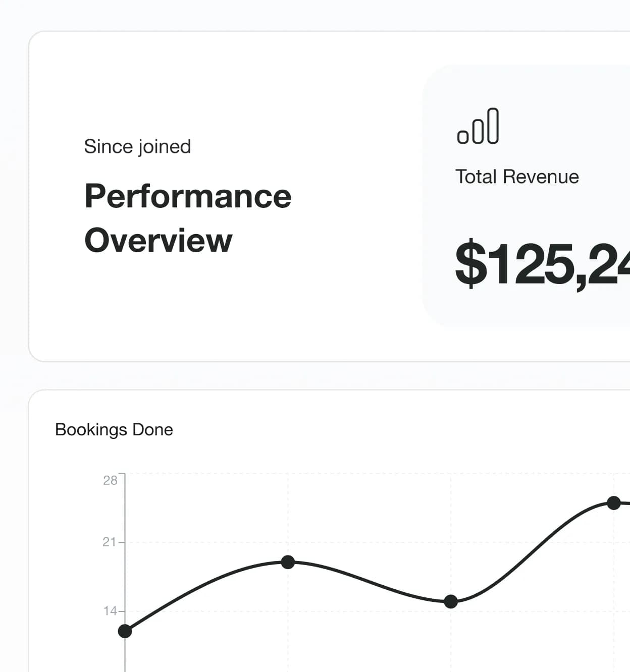The height and width of the screenshot is (672, 630).
Task: Click the second data point near value 19
Action: pos(288,562)
